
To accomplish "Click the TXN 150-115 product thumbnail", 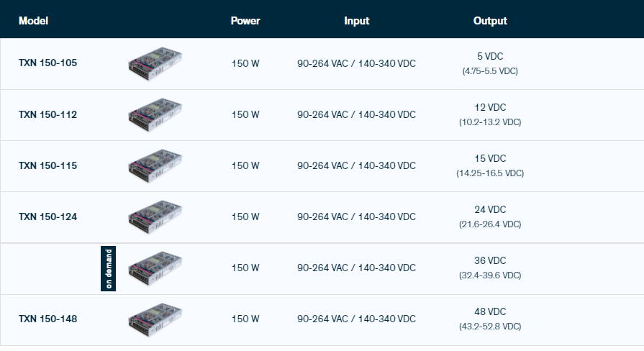I will pyautogui.click(x=155, y=166).
